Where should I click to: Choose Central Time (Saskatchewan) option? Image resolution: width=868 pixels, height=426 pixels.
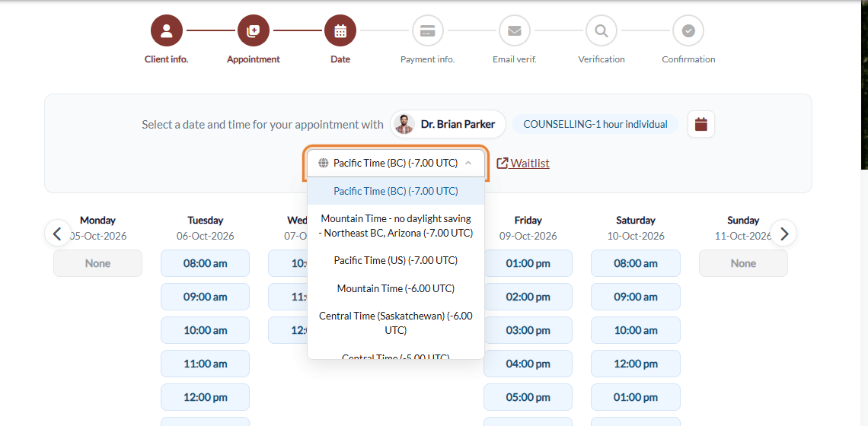[x=396, y=323]
